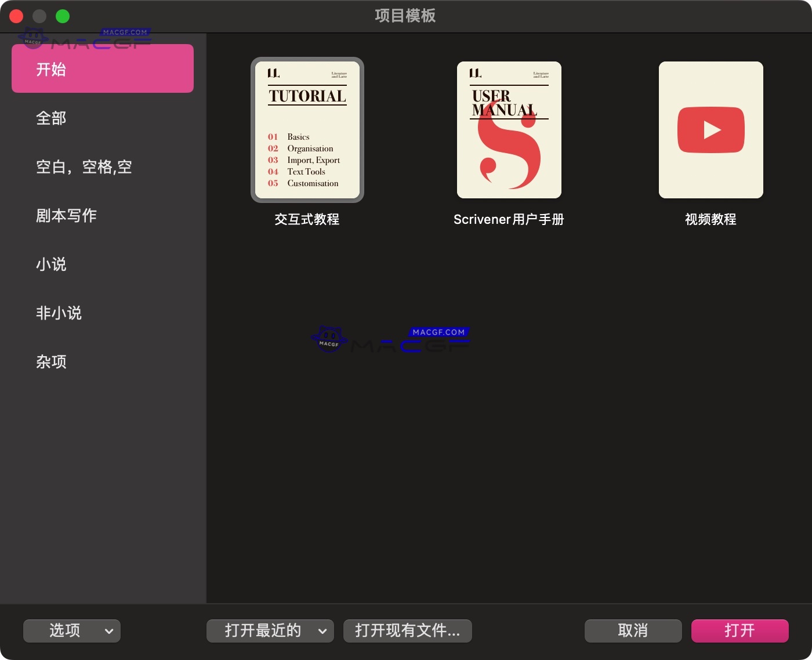Click the 取消 cancel button

tap(633, 631)
